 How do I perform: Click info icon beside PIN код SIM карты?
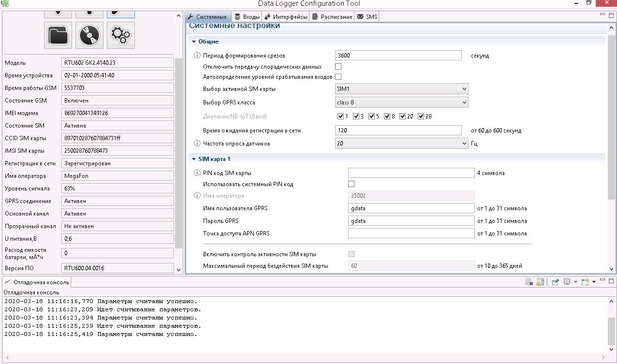tap(197, 173)
